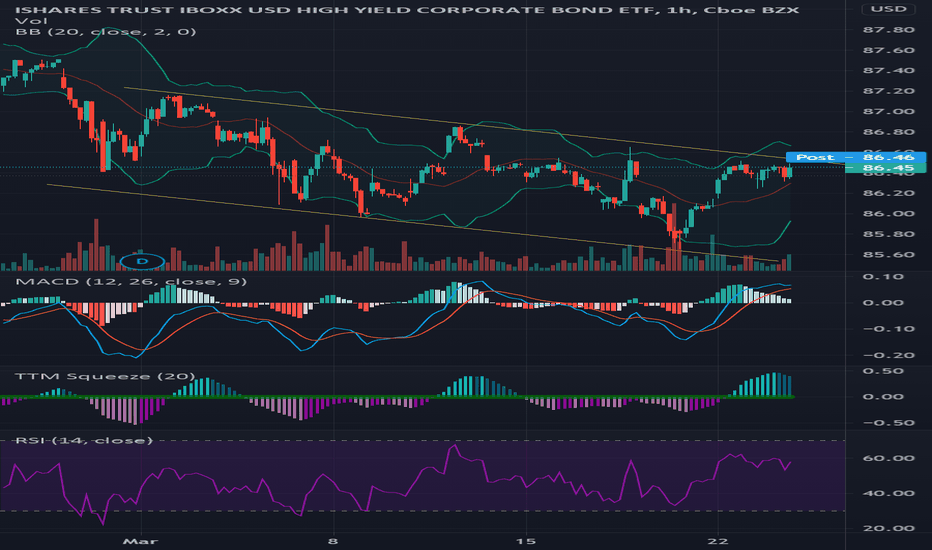This screenshot has height=550, width=932.
Task: Select the TTM Squeeze (20) legend
Action: tap(105, 376)
